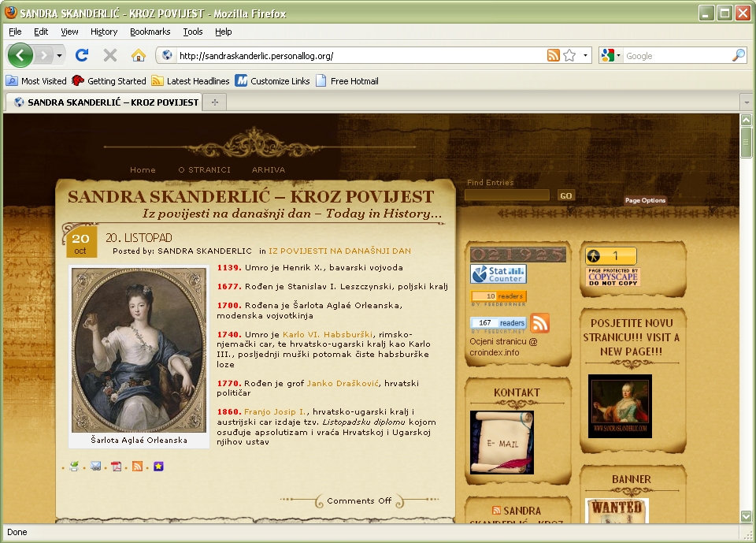Click the Šarlota Aglaé Orleanska portrait
756x543 pixels.
click(139, 350)
